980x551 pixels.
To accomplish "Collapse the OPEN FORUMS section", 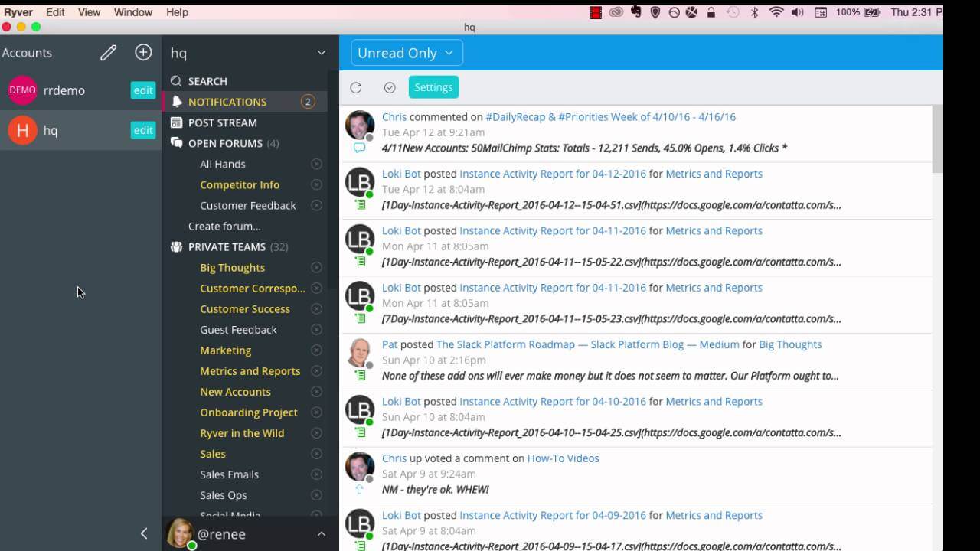I will [225, 143].
